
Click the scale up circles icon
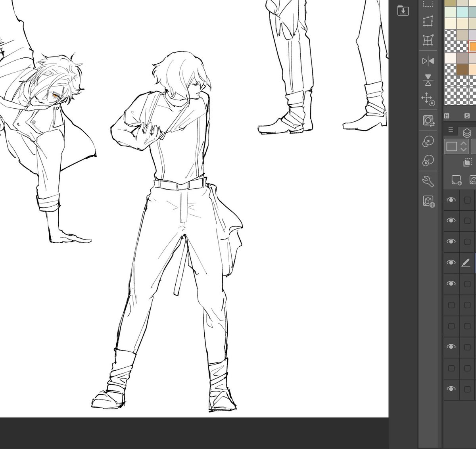tap(428, 142)
